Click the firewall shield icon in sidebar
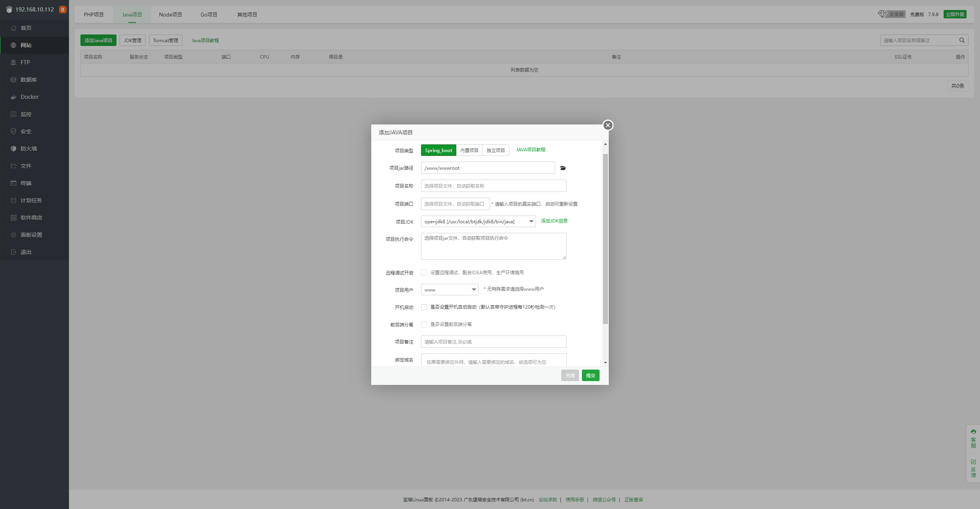The image size is (980, 509). [x=13, y=149]
